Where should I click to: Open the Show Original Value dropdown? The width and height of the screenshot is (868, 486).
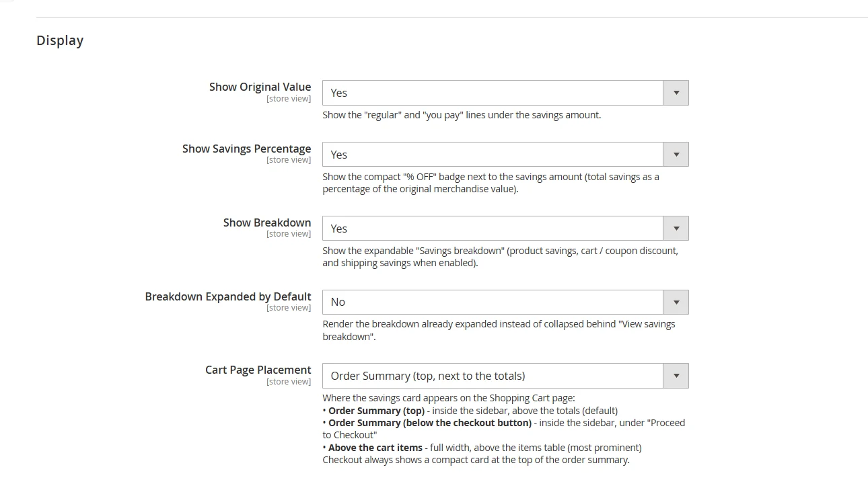click(x=505, y=93)
